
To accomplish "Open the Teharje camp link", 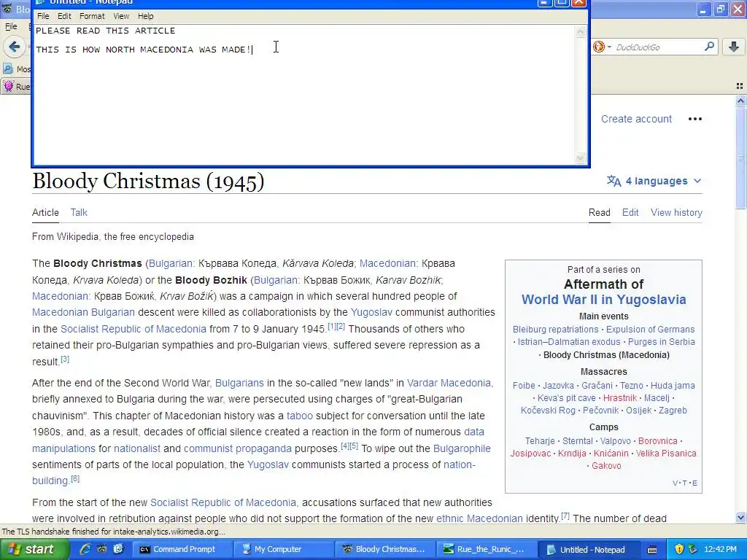I will pos(540,441).
